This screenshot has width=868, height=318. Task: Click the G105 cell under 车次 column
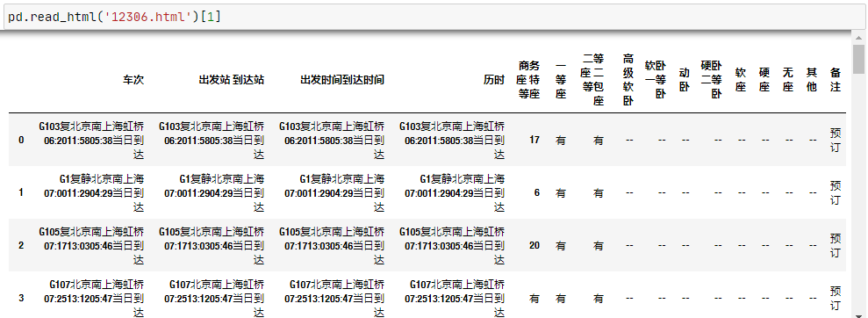pyautogui.click(x=91, y=245)
